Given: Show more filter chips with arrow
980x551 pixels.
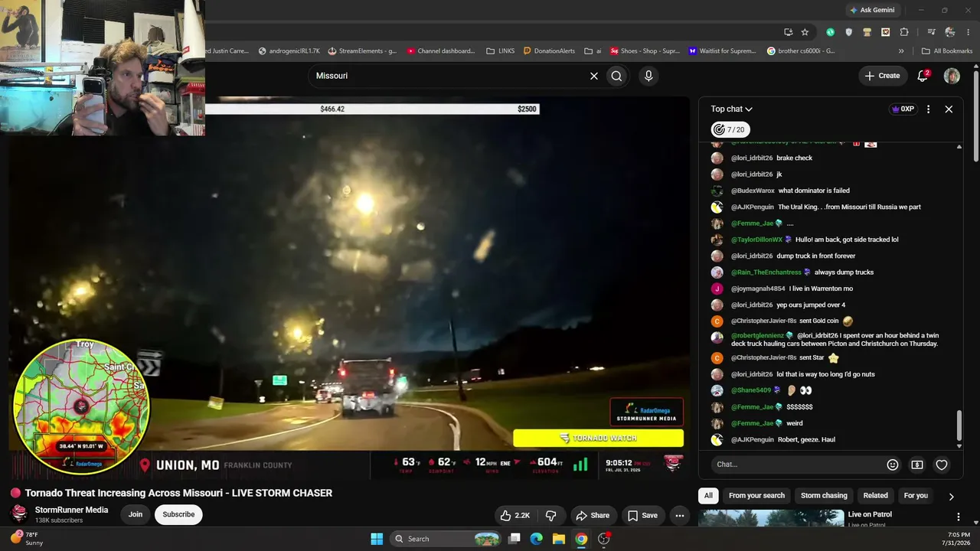Looking at the screenshot, I should click(x=951, y=496).
